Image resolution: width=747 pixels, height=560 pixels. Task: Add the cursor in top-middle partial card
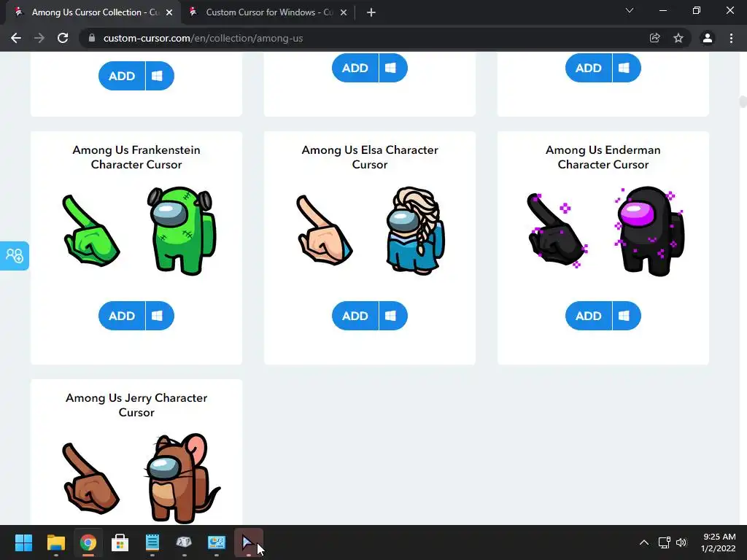pos(355,68)
